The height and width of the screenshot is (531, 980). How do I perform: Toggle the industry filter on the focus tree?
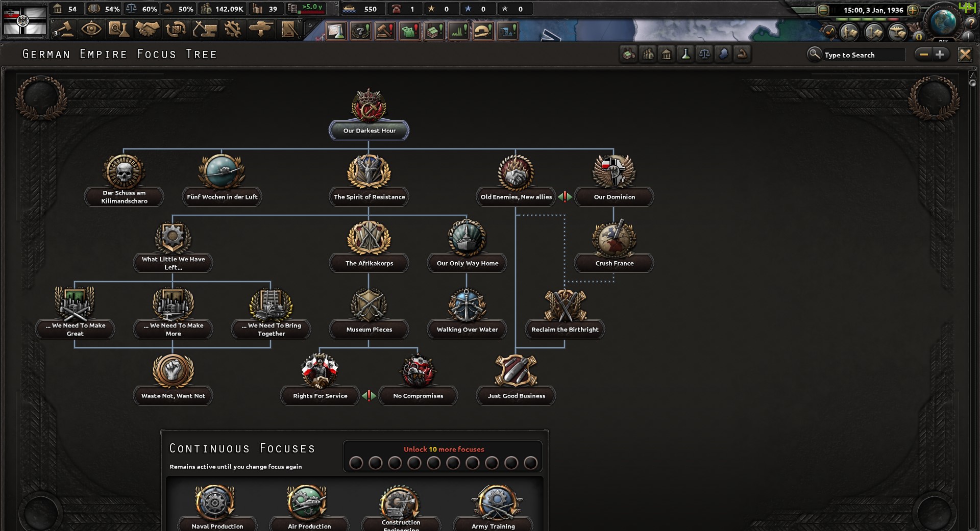pyautogui.click(x=628, y=54)
